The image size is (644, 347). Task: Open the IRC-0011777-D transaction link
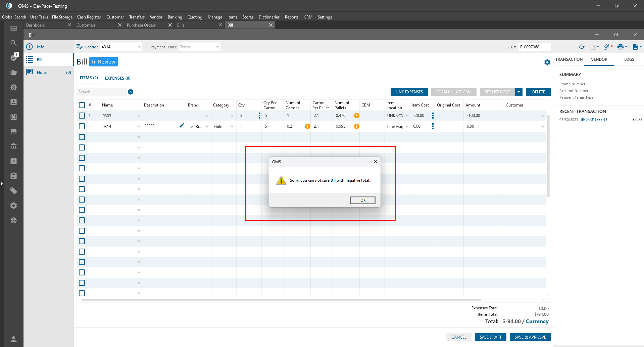pos(594,120)
